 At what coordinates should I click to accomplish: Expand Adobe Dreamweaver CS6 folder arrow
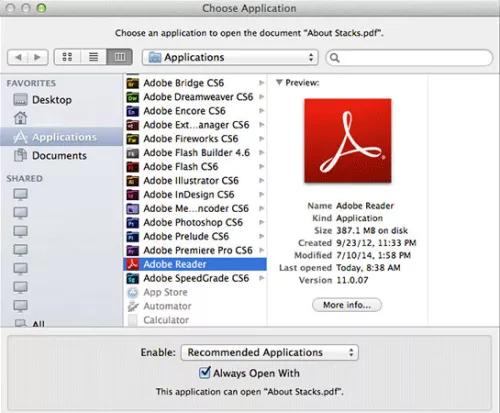262,97
